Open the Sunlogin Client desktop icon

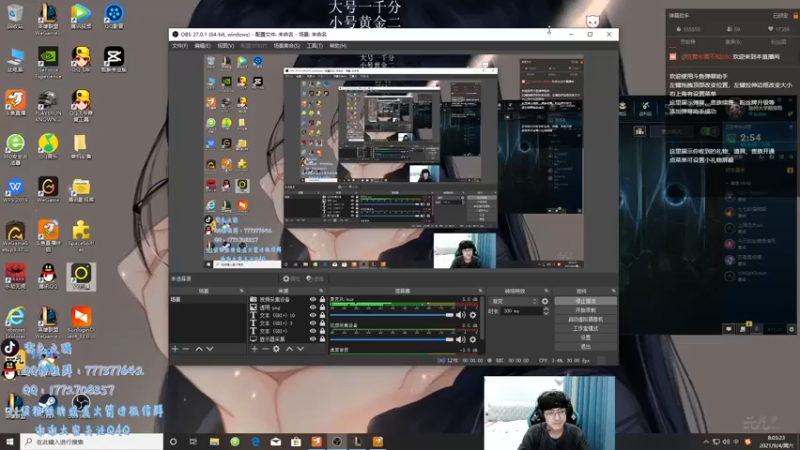point(81,322)
